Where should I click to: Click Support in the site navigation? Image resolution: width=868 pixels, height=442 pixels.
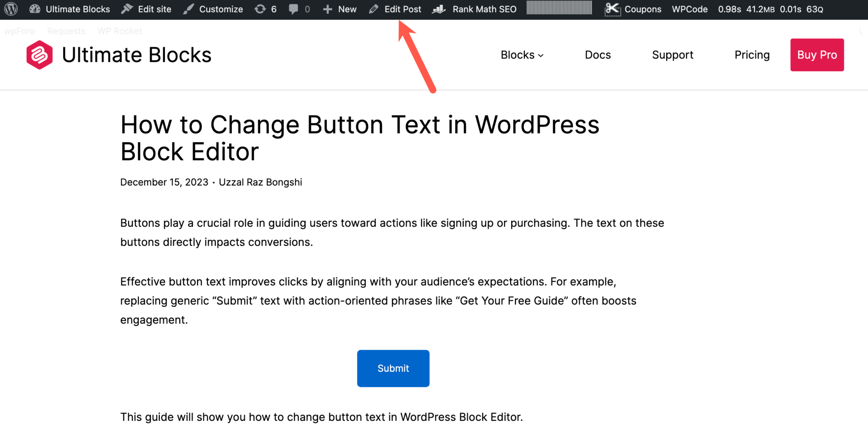[x=672, y=55]
